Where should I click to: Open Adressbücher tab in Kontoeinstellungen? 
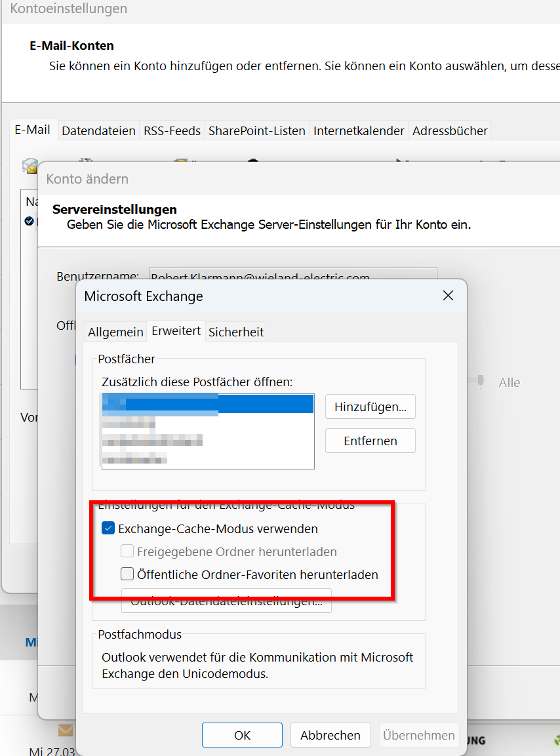coord(450,130)
